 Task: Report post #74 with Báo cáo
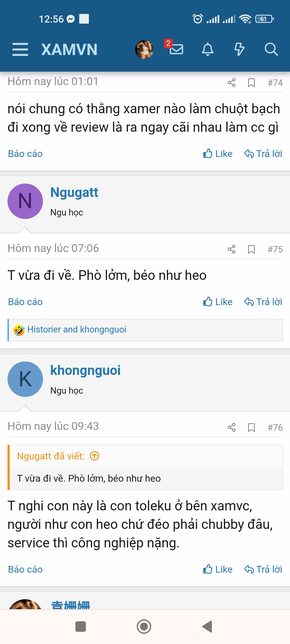(x=25, y=154)
